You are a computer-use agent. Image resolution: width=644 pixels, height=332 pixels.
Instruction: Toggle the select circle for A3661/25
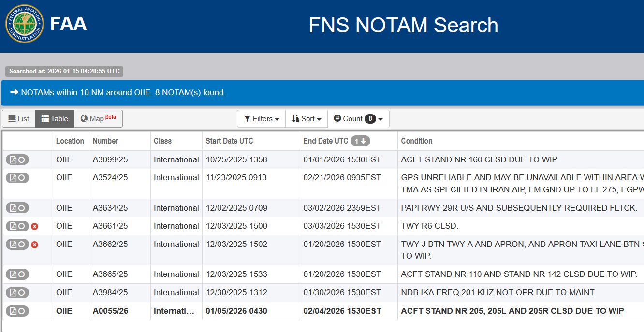point(22,226)
